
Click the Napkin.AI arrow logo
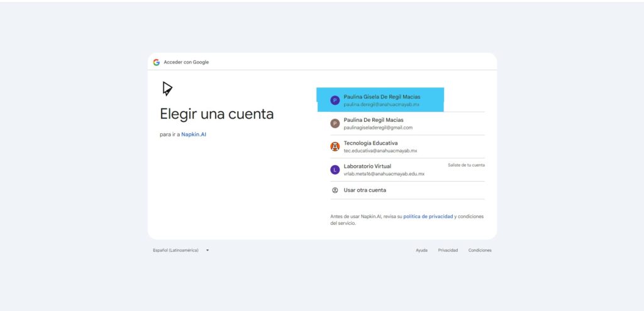coord(167,89)
